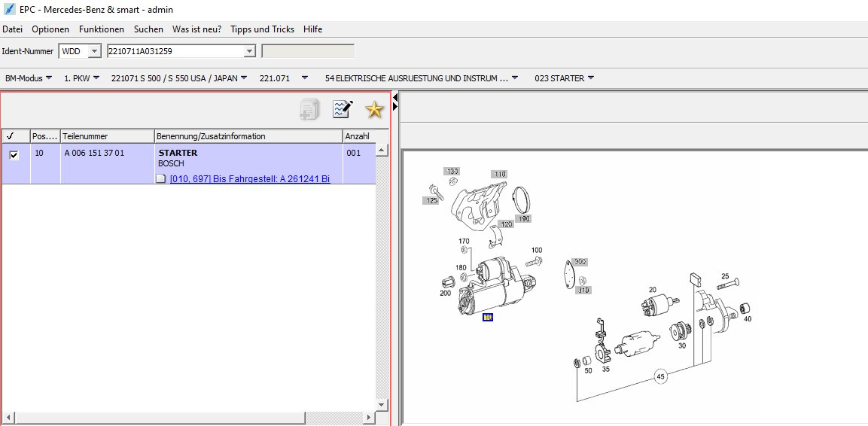Open the BM-Modus dropdown
This screenshot has height=426, width=868.
coord(29,78)
